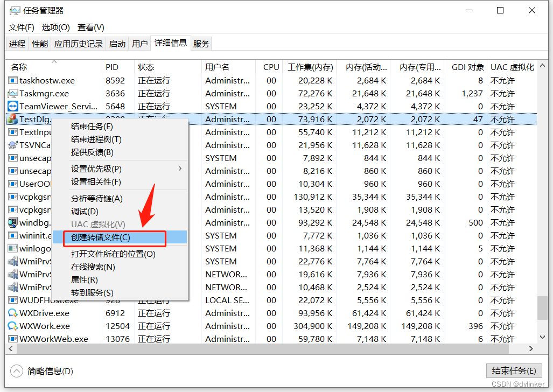The height and width of the screenshot is (392, 553).
Task: Select the 304,900 K working set cell
Action: click(313, 326)
